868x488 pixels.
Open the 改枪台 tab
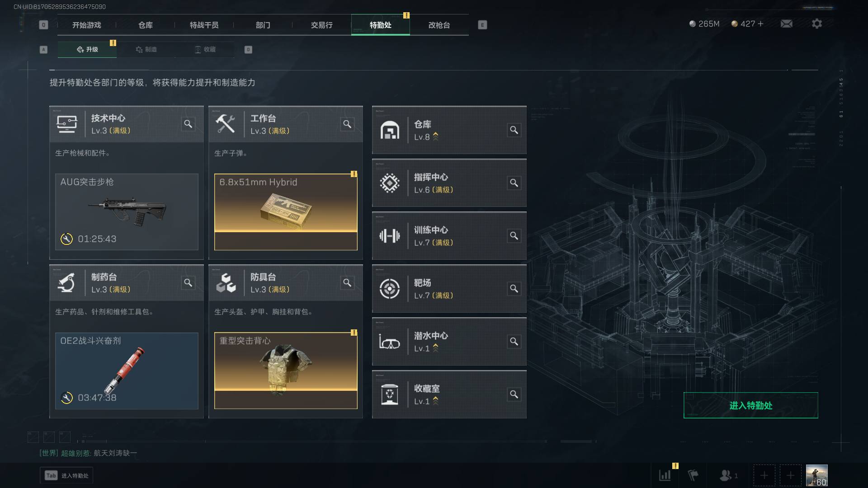pos(439,25)
